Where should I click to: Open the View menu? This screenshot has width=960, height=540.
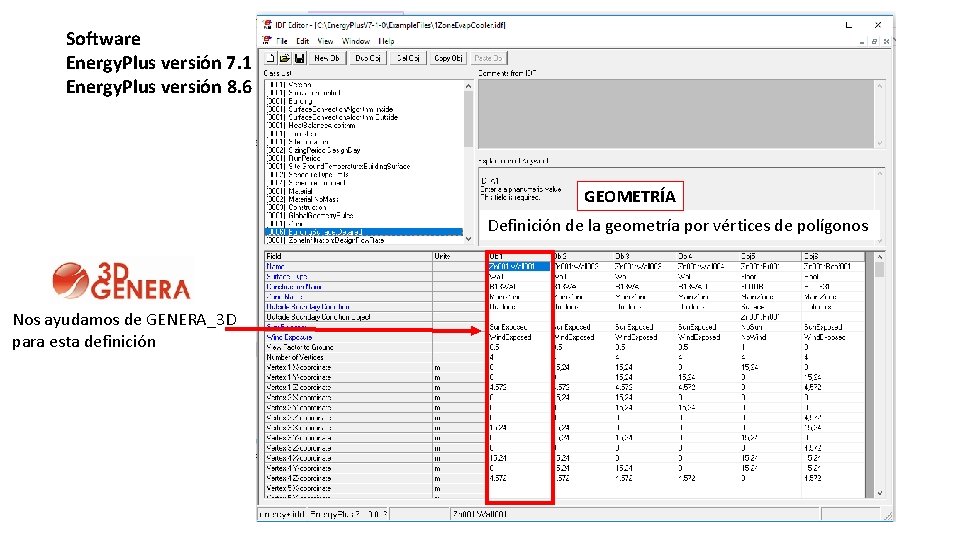[325, 41]
